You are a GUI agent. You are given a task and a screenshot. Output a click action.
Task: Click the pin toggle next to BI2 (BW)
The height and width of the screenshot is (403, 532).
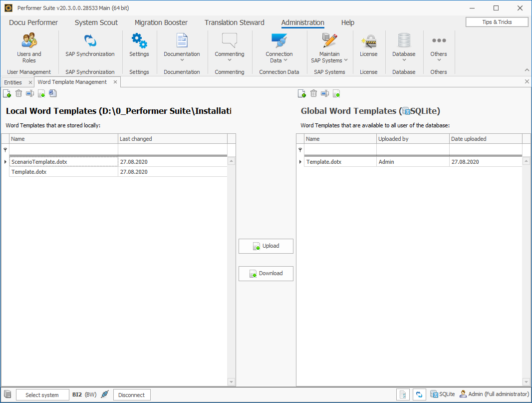(x=104, y=395)
